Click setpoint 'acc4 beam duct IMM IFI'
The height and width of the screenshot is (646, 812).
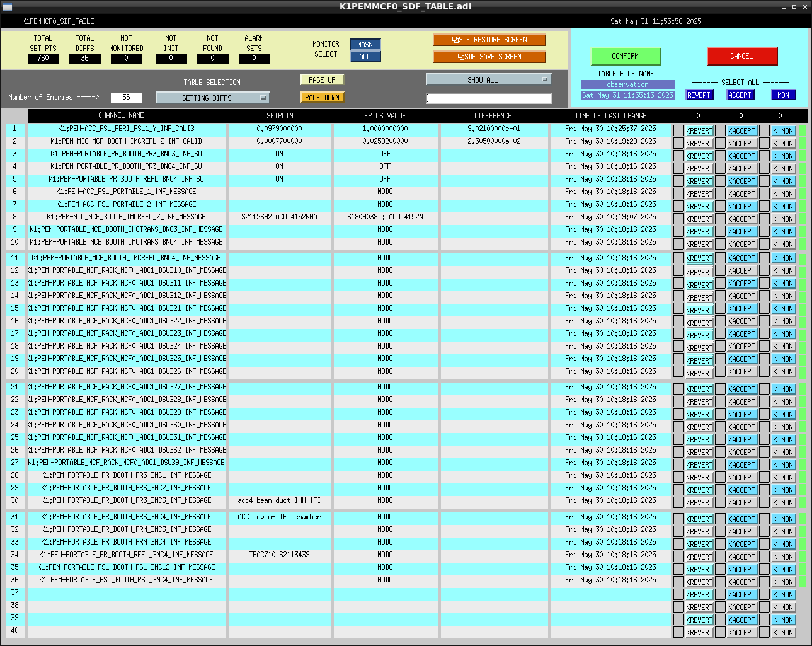tap(279, 500)
